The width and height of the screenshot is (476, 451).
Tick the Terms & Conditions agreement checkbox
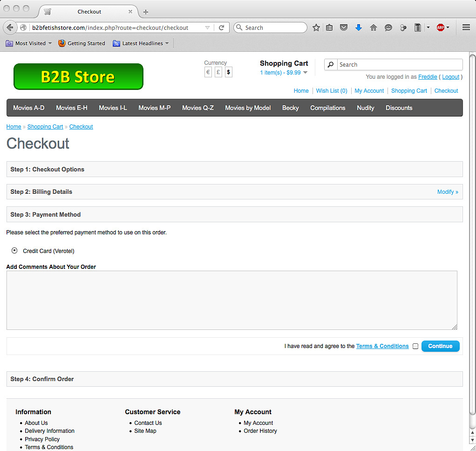point(415,346)
